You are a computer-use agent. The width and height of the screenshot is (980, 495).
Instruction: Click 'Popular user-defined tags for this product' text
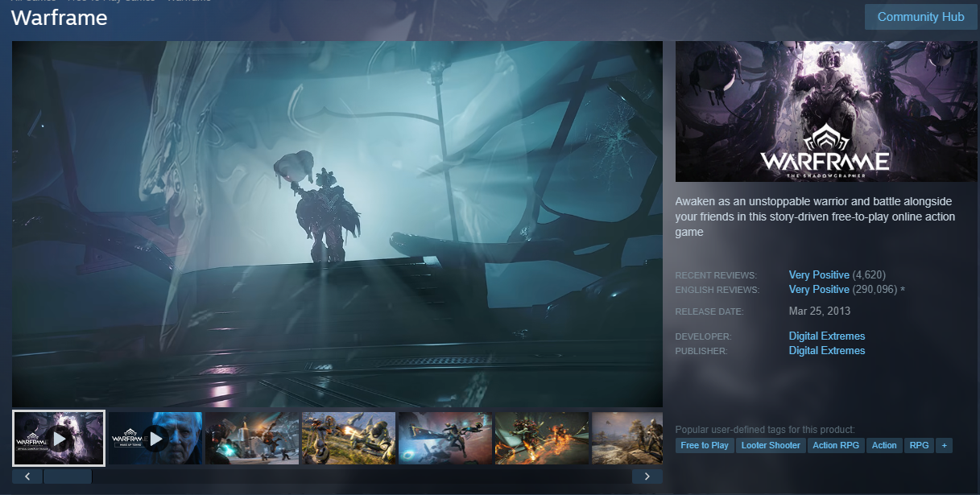765,430
